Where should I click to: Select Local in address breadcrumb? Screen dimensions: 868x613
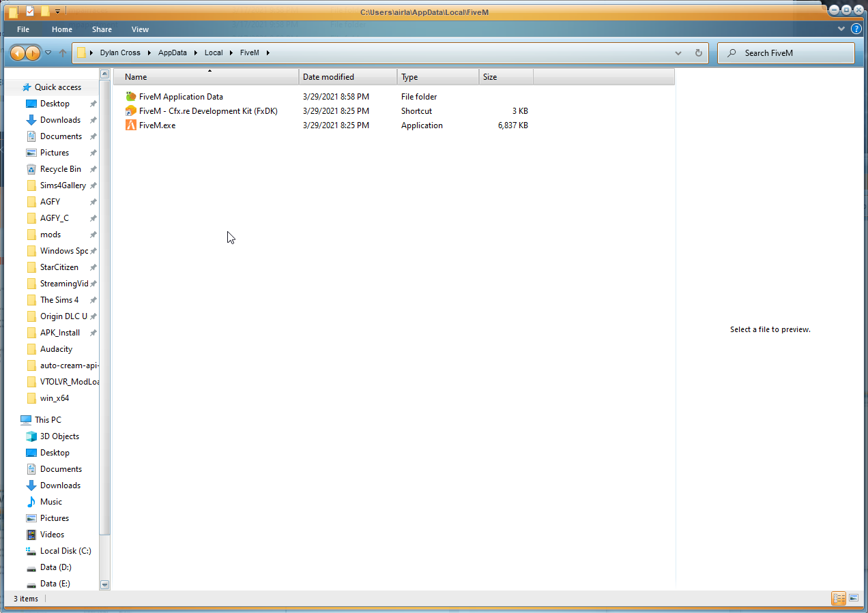(214, 53)
